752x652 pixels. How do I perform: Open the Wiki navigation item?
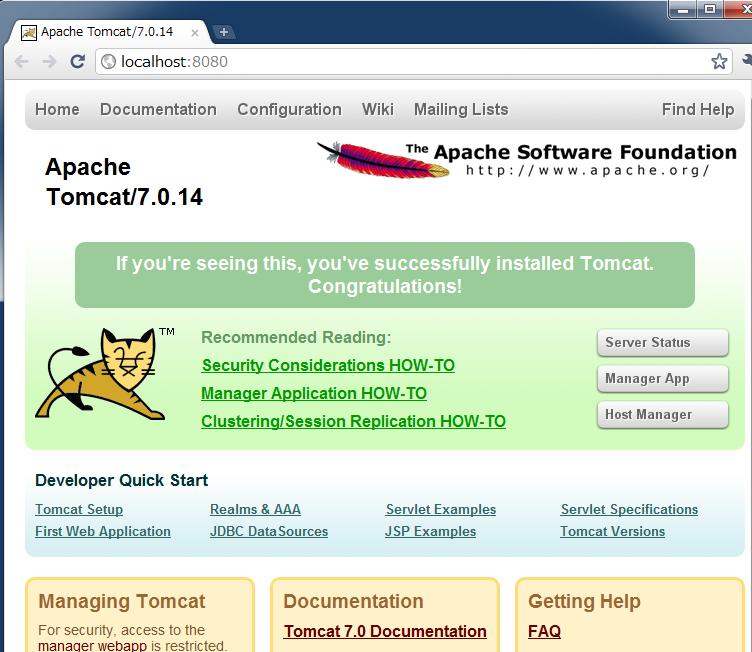(x=378, y=109)
